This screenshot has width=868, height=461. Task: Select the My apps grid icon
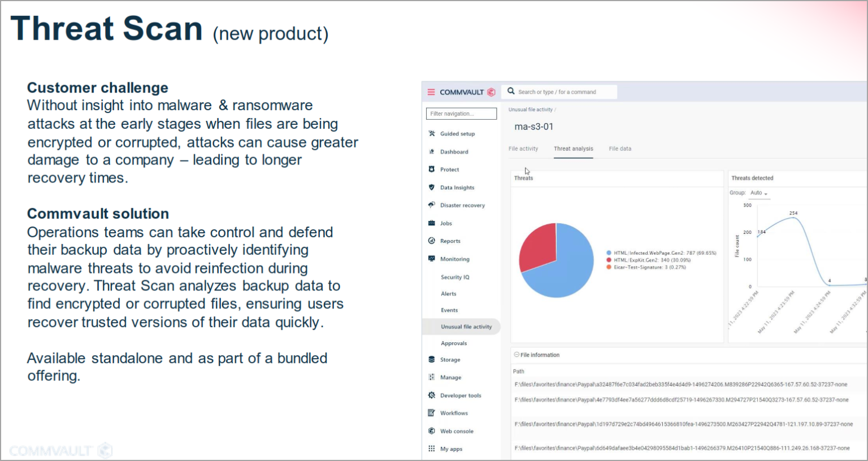click(432, 449)
